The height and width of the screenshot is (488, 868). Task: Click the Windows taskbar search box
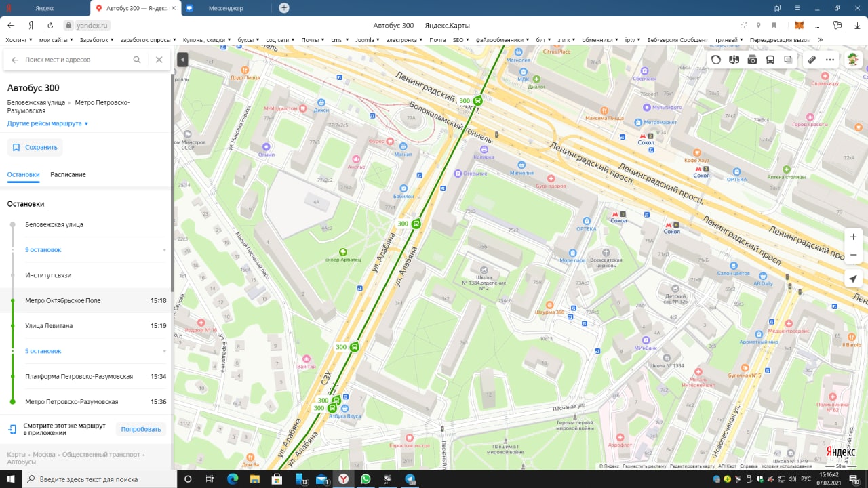[x=100, y=479]
